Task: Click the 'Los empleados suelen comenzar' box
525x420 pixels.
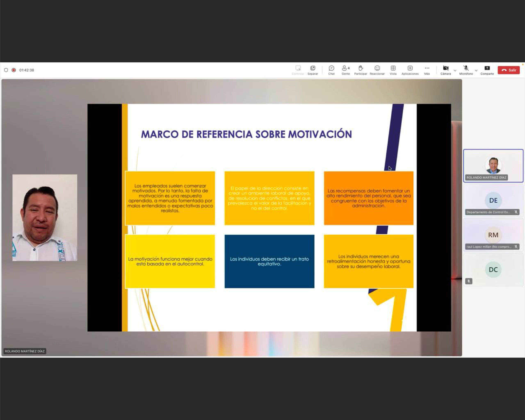Action: (170, 198)
